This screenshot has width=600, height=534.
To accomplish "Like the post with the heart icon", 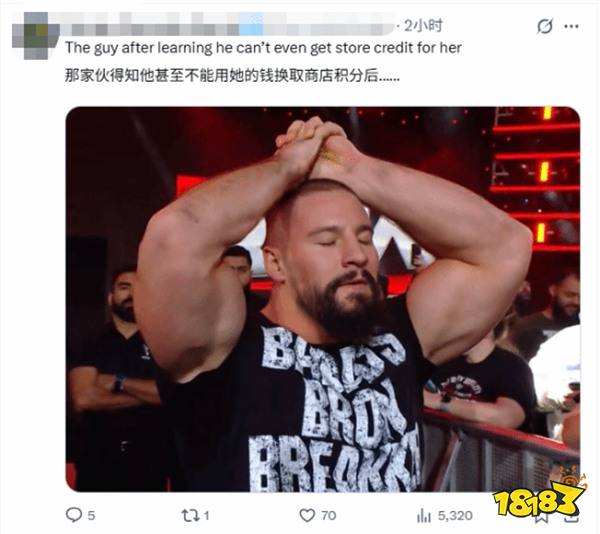I will click(x=307, y=515).
